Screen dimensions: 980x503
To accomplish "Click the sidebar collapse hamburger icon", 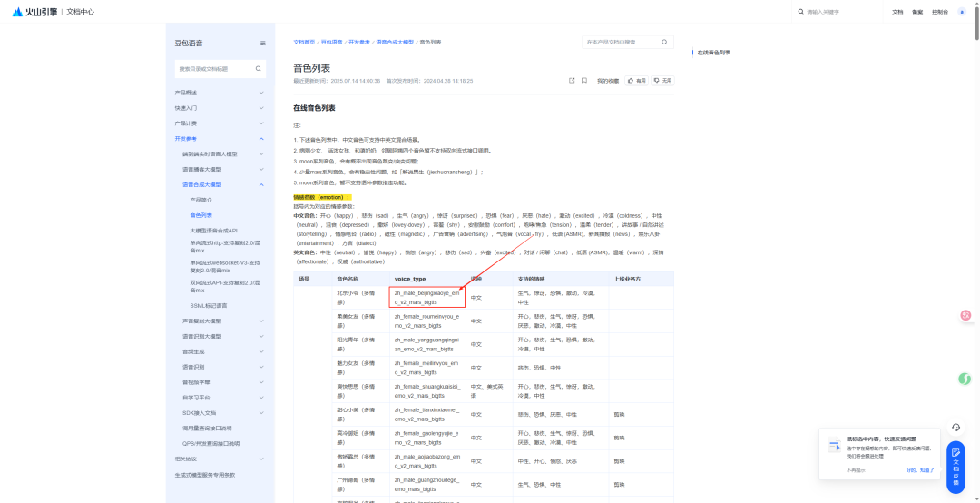I will pos(263,44).
